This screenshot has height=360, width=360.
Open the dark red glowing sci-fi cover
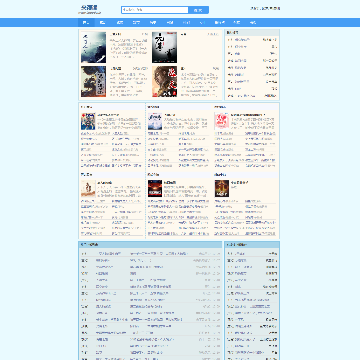155,189
